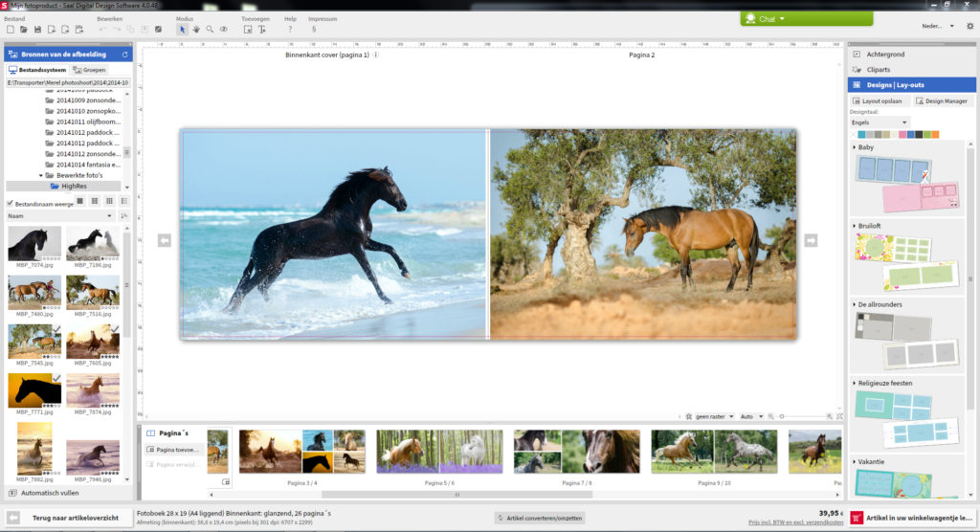Toggle the Bestandsnaam weergeven checkbox
The width and height of the screenshot is (980, 532).
pos(11,203)
